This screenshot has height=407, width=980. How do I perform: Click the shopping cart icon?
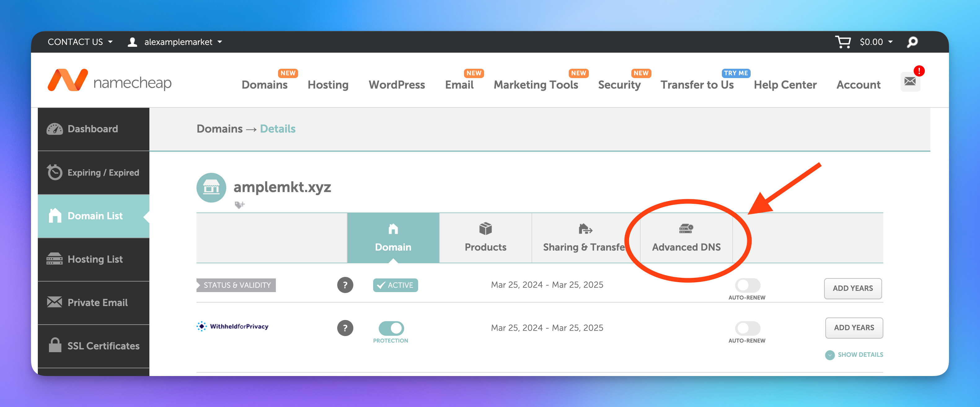click(842, 42)
